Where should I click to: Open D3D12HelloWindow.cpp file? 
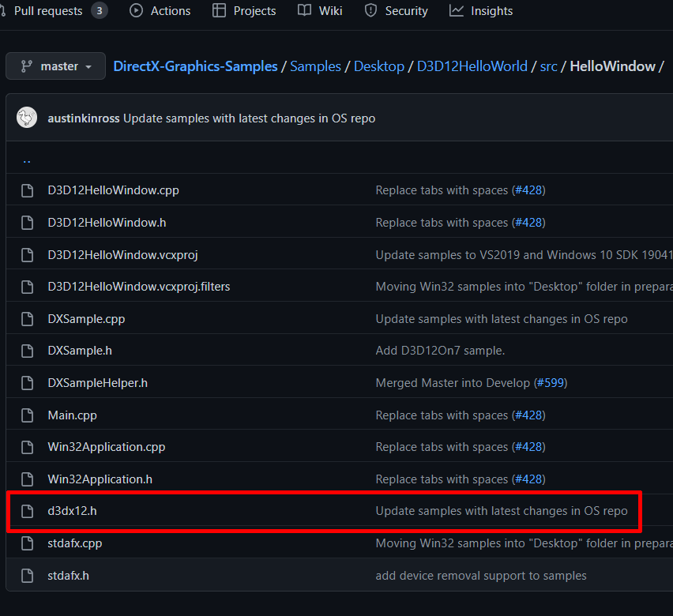pos(113,190)
